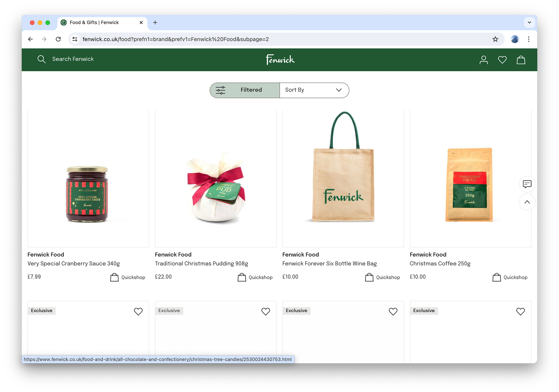The image size is (559, 392).
Task: Quickshop the Christmas Coffee 250g
Action: coord(510,277)
